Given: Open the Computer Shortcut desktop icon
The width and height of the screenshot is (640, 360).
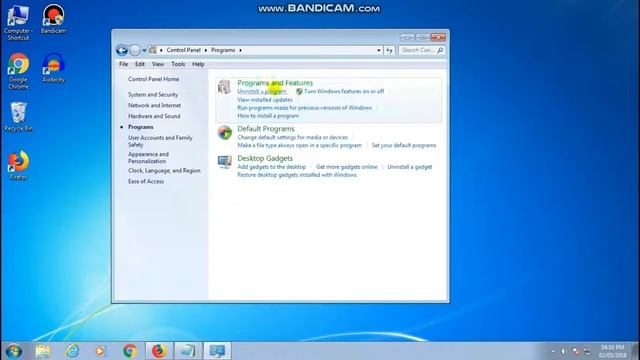Looking at the screenshot, I should click(18, 22).
